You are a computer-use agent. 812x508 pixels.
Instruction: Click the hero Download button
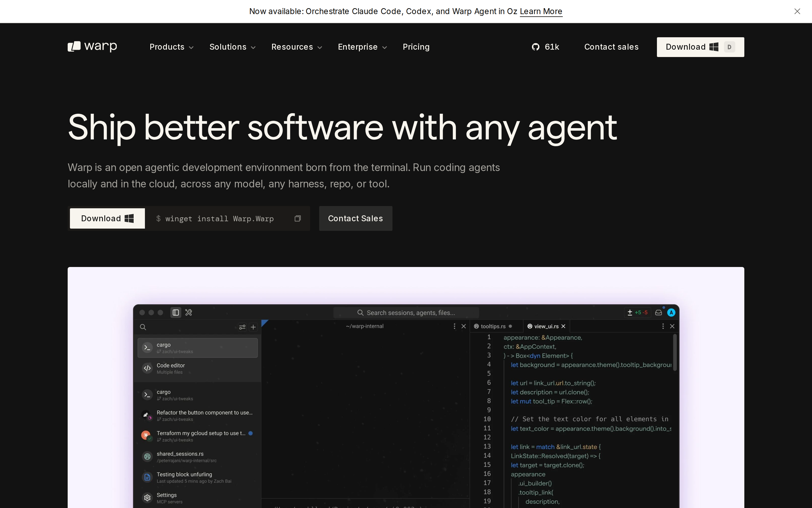click(107, 218)
